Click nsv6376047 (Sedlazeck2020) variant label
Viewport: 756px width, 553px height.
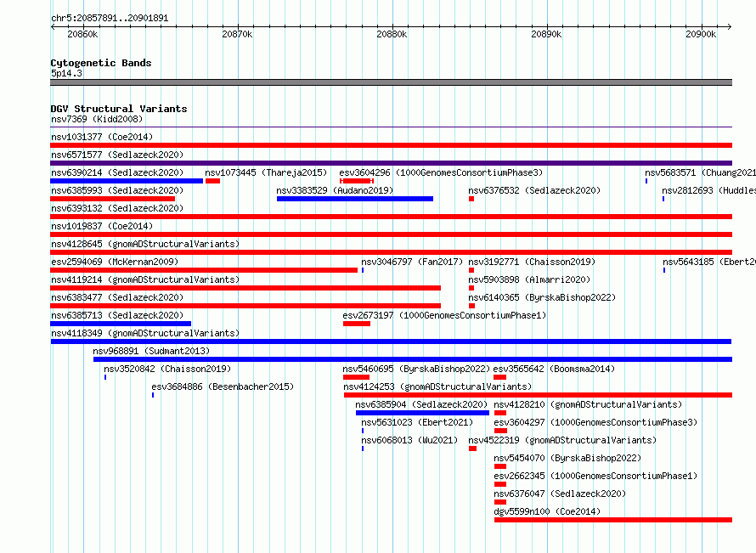(560, 494)
